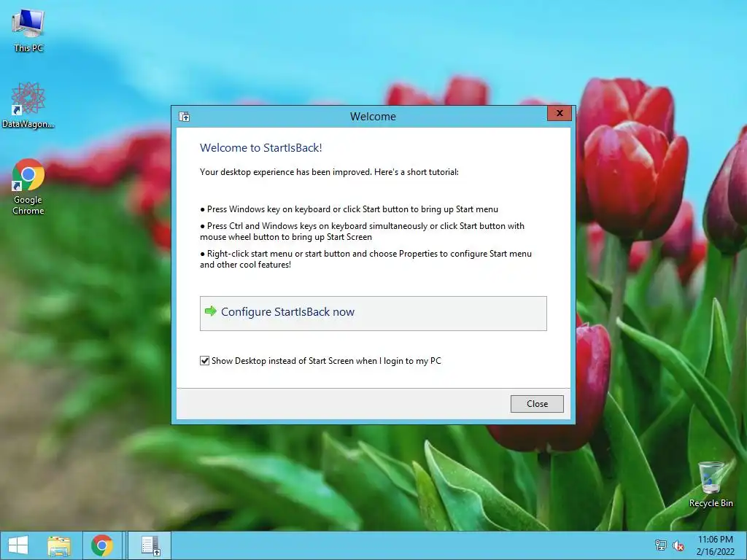Click the network tray icon
Image resolution: width=747 pixels, height=560 pixels.
coord(661,545)
